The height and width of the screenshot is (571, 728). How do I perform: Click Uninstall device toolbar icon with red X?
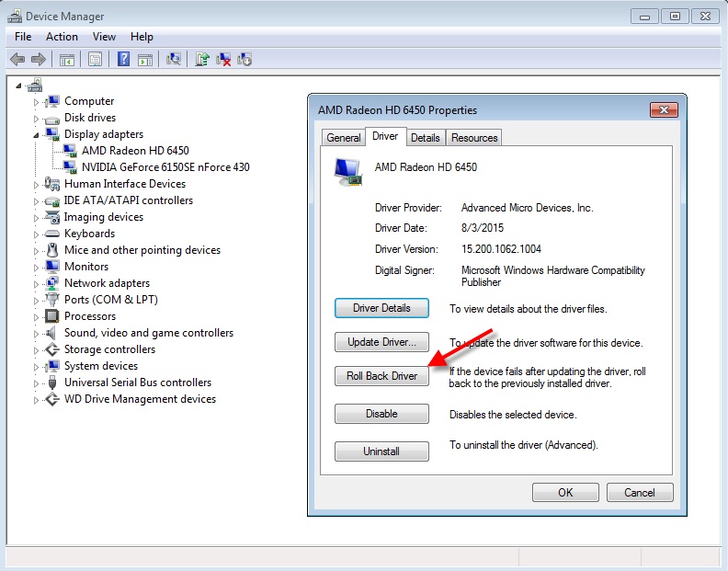pos(223,59)
